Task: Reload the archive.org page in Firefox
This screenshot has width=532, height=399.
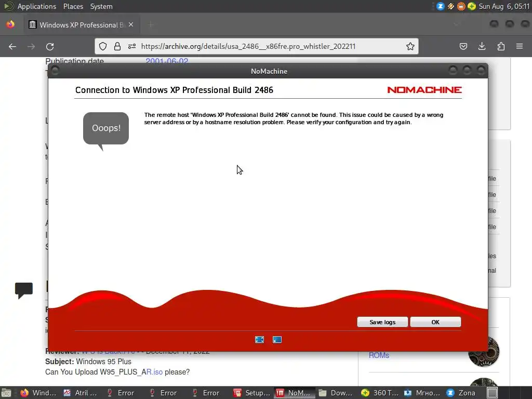Action: (x=50, y=46)
